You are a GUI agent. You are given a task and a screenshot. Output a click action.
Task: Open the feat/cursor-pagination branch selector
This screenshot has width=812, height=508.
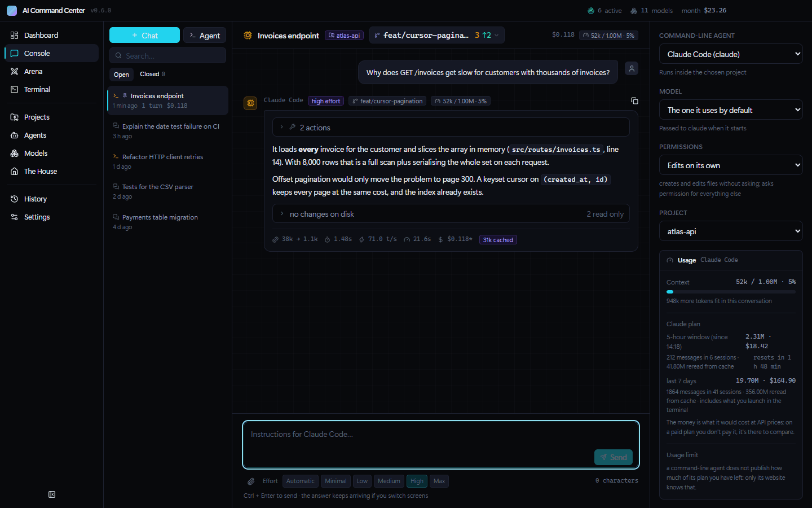point(437,35)
